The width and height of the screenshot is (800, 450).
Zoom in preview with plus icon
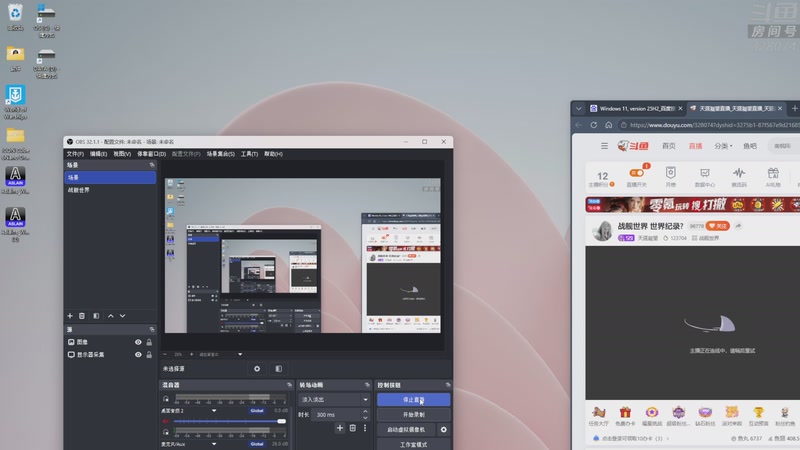pos(192,354)
